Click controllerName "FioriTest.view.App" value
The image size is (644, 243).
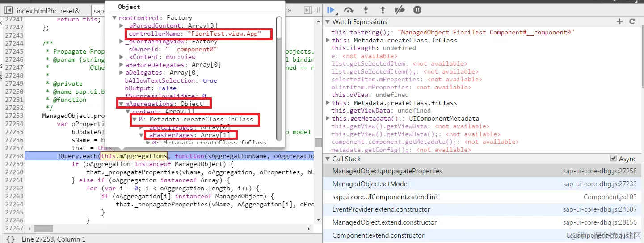[x=224, y=34]
